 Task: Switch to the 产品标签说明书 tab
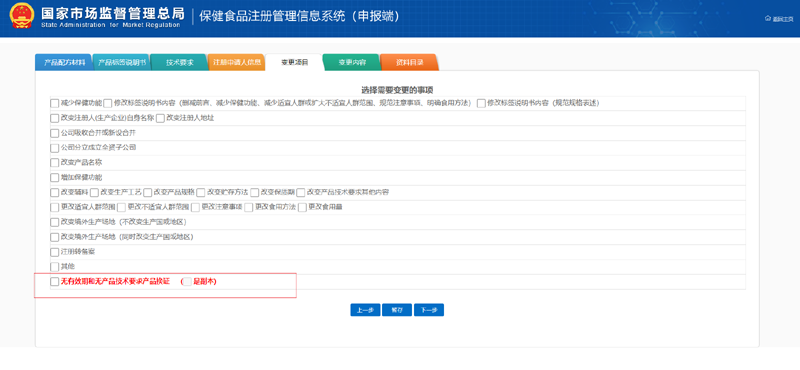point(122,63)
